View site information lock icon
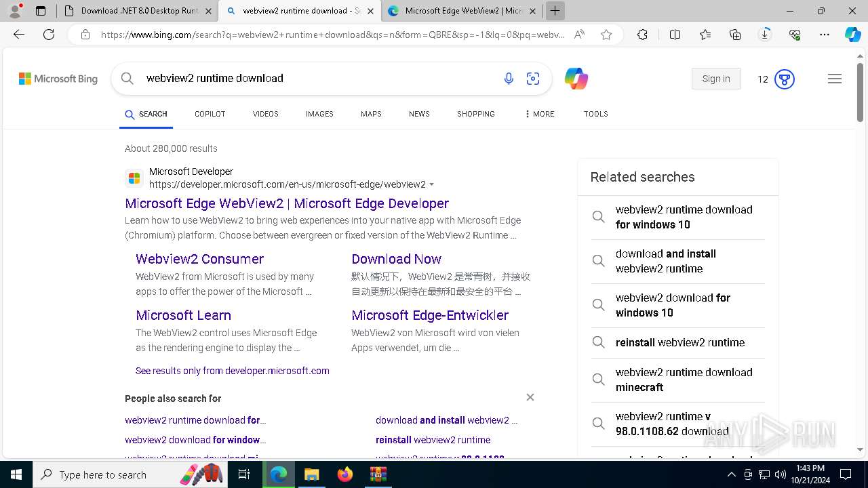Viewport: 868px width, 488px height. 85,35
